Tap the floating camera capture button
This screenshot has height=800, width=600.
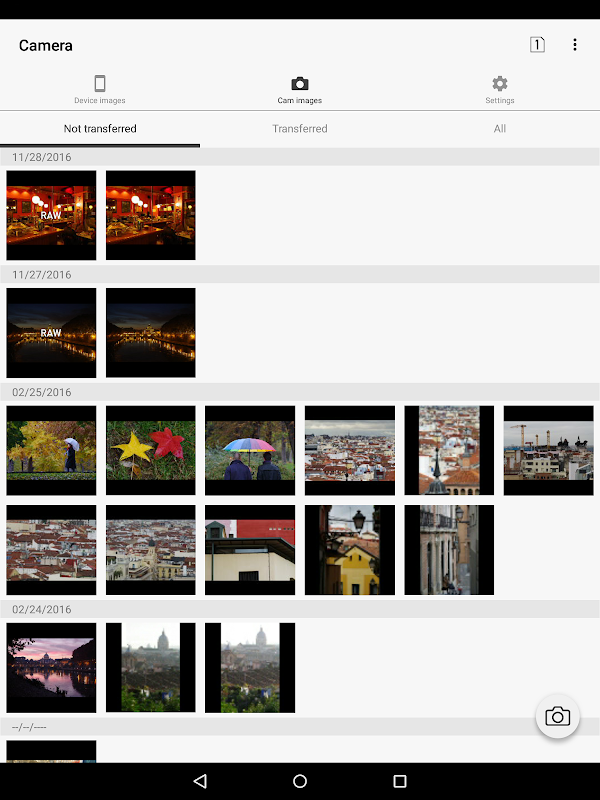click(557, 716)
